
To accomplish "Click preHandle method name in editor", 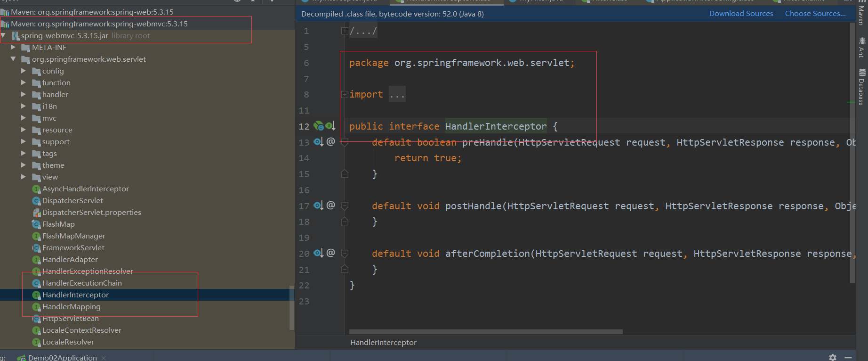I will point(487,142).
